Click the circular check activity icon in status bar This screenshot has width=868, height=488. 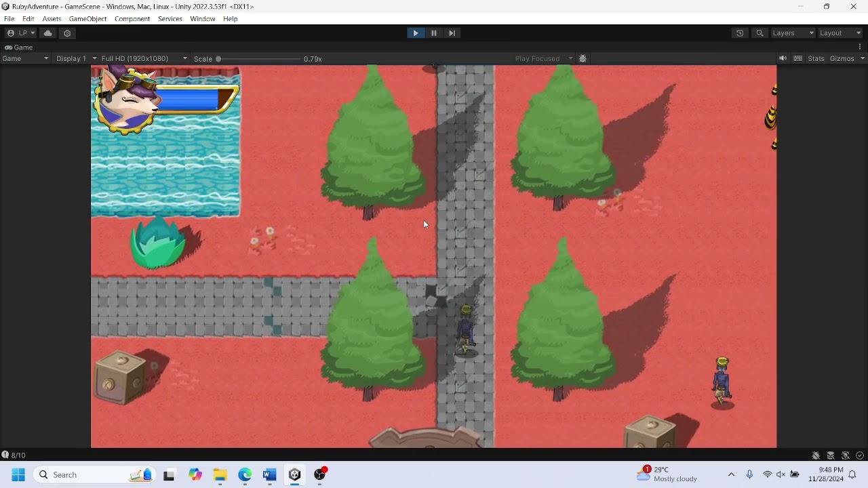(860, 455)
